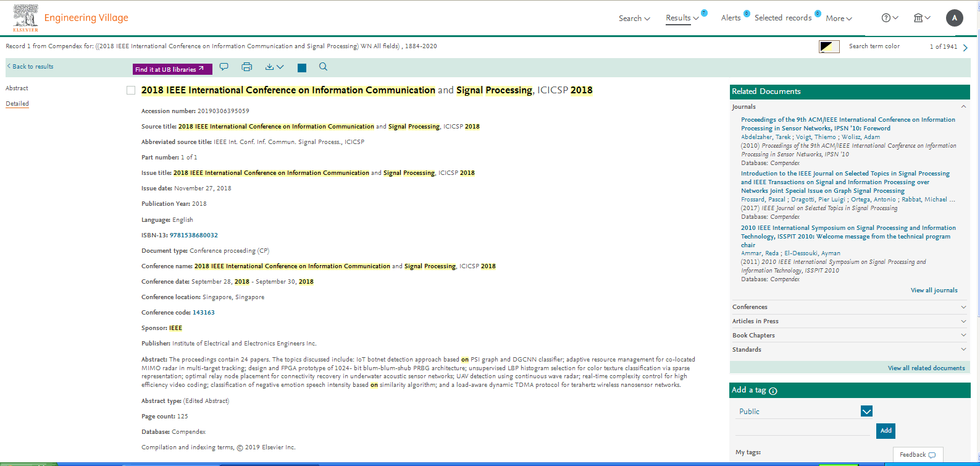The width and height of the screenshot is (980, 466).
Task: Click author Frossard, Pascal
Action: point(763,200)
